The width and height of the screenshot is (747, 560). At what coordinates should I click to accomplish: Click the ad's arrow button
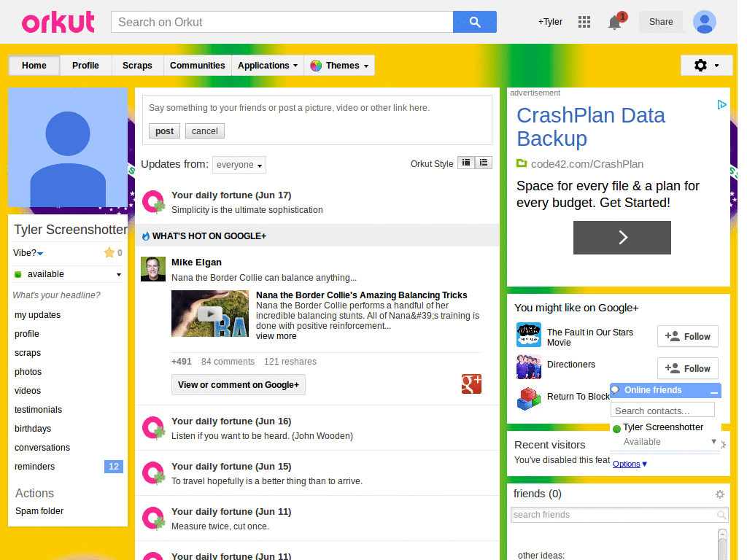coord(622,237)
